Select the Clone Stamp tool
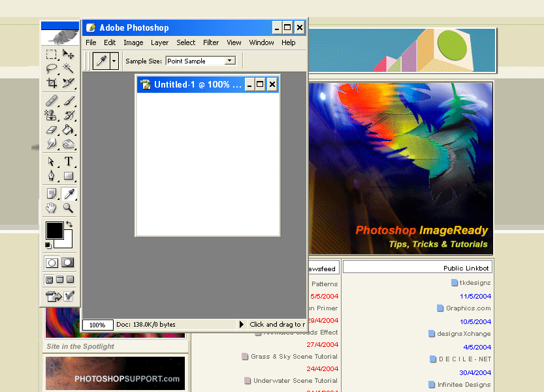The image size is (544, 392). tap(52, 115)
